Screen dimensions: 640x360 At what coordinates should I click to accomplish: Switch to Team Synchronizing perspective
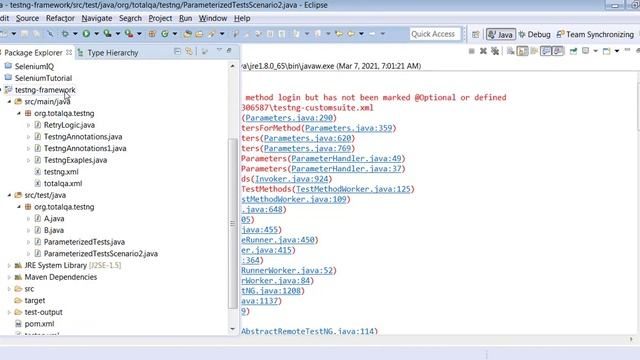click(x=596, y=35)
